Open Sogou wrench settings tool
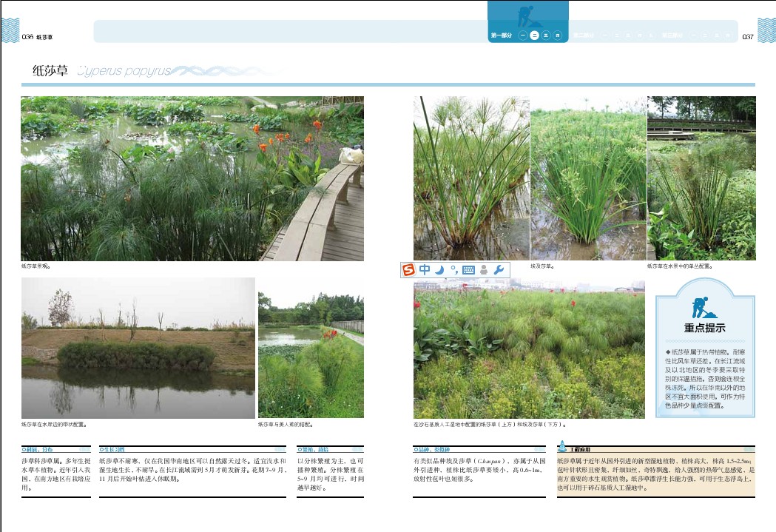This screenshot has height=532, width=776. 499,270
